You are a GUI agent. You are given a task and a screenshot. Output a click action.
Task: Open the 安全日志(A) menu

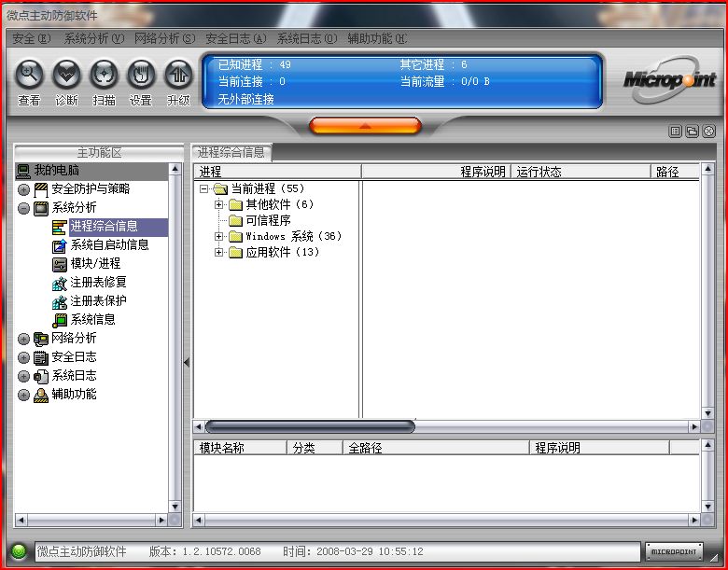click(236, 38)
